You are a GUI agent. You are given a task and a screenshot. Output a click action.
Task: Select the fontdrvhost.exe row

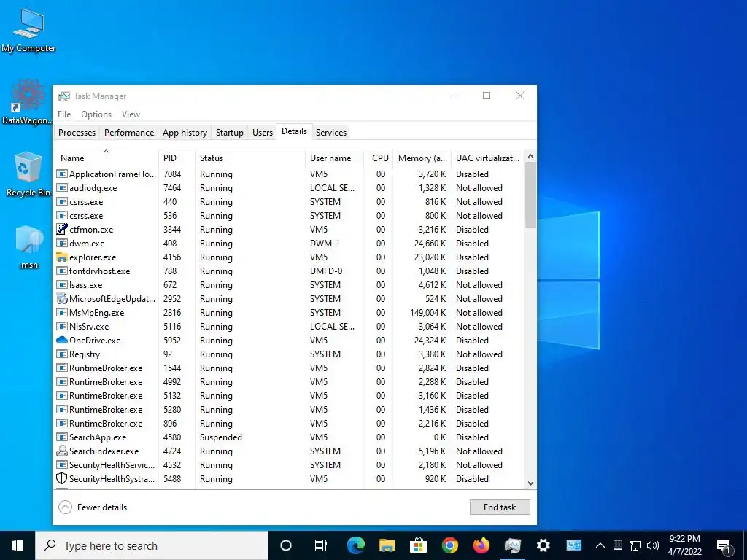pyautogui.click(x=289, y=271)
